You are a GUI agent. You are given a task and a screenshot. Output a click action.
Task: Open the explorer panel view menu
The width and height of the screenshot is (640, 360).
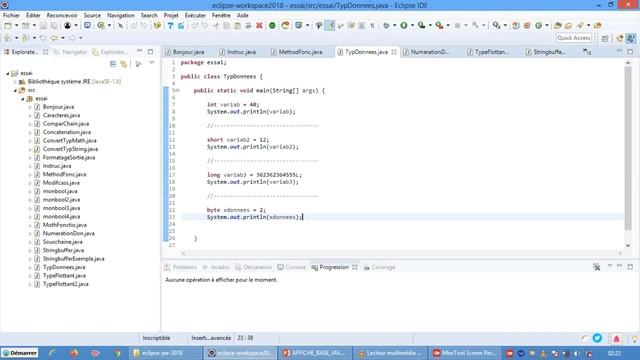click(x=151, y=63)
